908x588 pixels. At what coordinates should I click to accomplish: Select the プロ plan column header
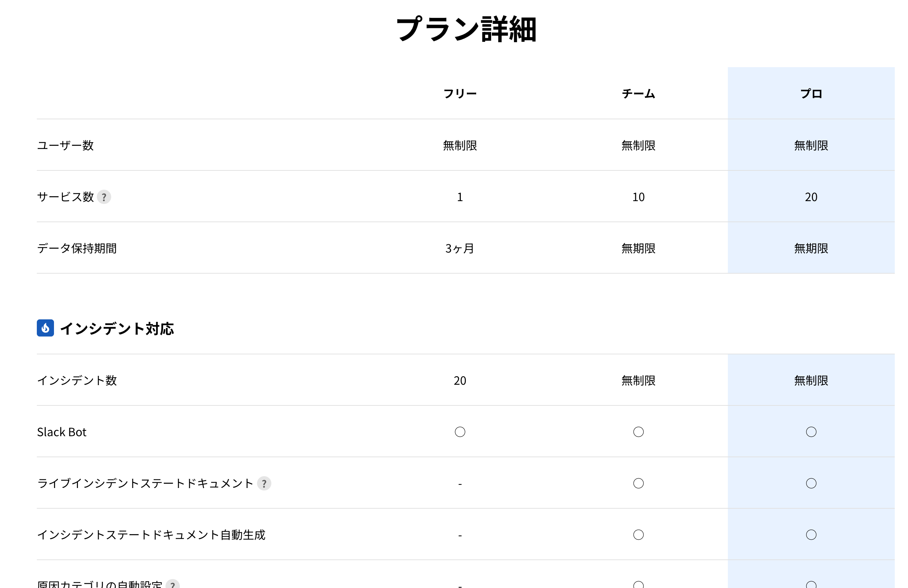(811, 94)
